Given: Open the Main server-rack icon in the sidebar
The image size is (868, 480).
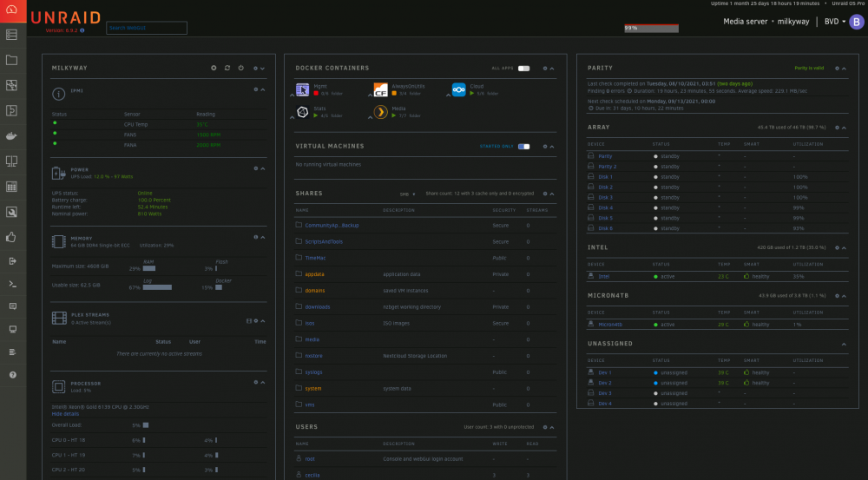Looking at the screenshot, I should point(11,35).
